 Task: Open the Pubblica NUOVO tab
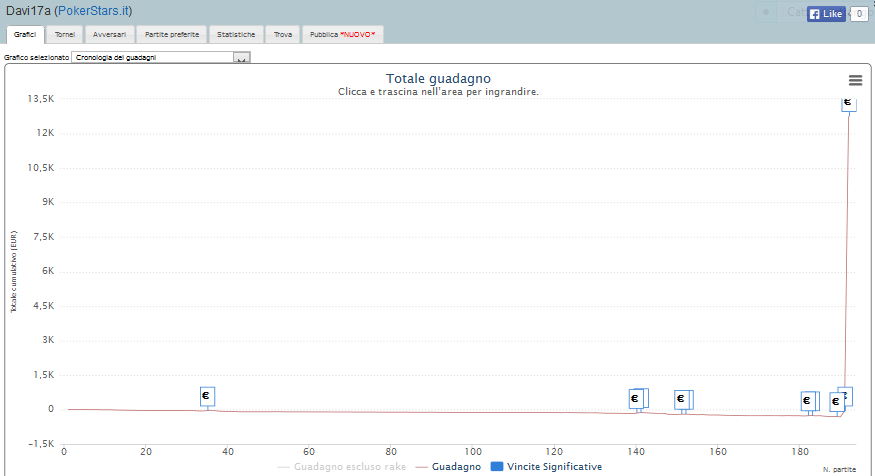(343, 34)
